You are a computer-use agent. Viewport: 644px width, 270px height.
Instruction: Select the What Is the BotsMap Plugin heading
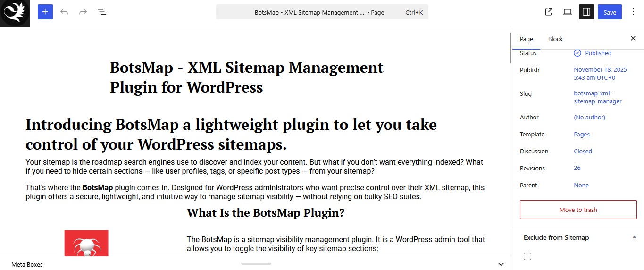266,212
